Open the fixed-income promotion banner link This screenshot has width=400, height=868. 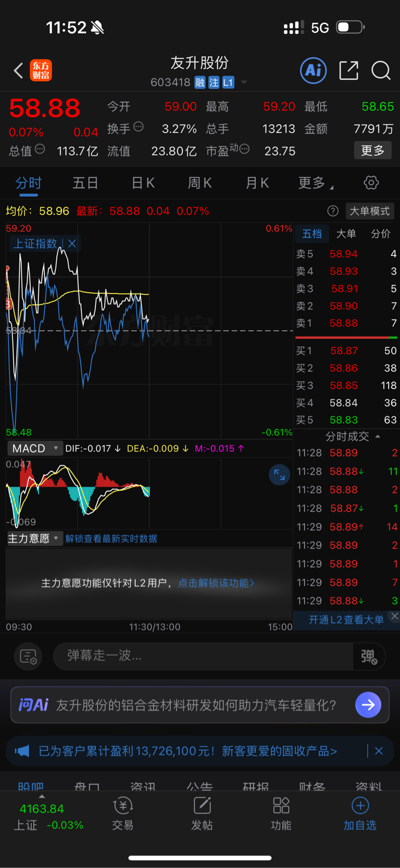point(188,751)
